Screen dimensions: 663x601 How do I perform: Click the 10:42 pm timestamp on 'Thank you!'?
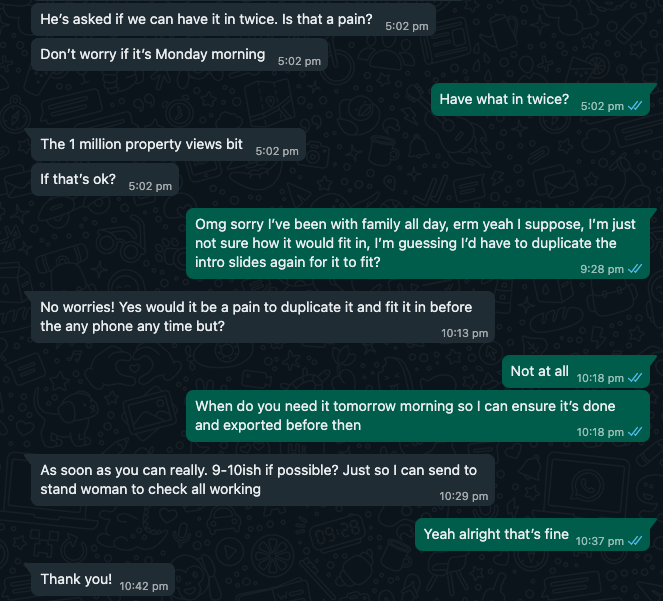(x=144, y=586)
